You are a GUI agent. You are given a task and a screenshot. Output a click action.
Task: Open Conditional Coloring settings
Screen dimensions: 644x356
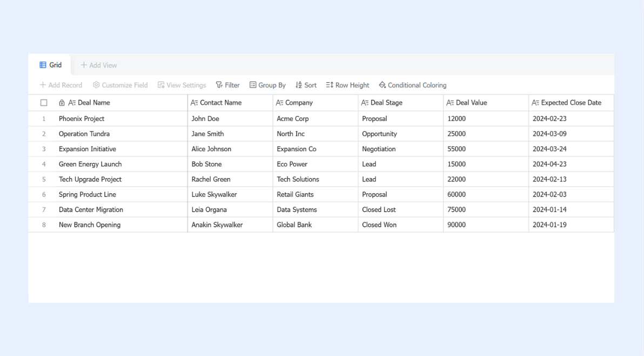(x=413, y=85)
